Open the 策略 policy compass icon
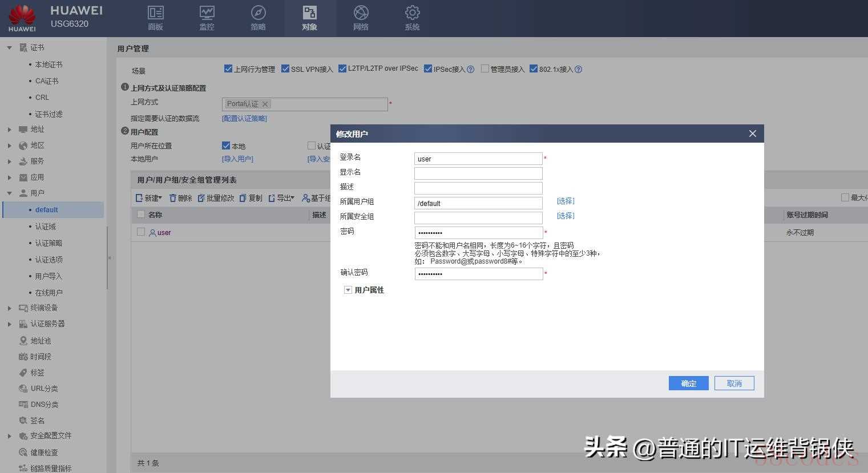Screen dimensions: 868x473 (x=258, y=13)
